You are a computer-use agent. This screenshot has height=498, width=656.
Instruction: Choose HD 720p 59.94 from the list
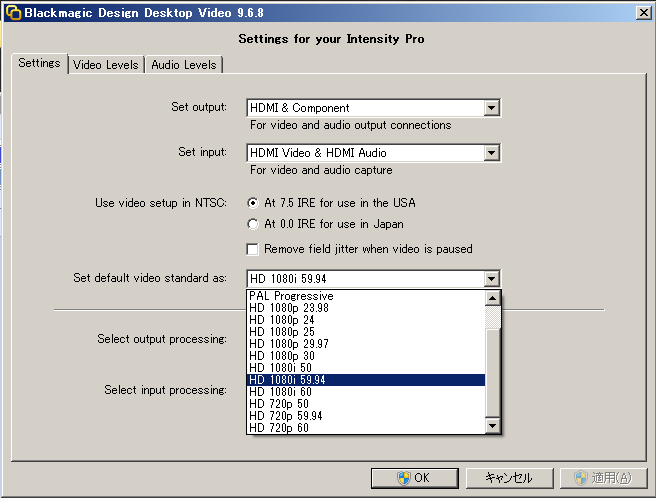366,416
